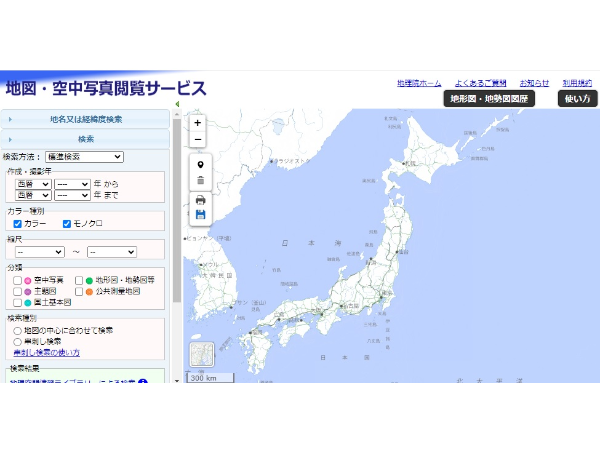Enable the カラー checkbox
Screen dimensions: 600x450
(x=17, y=224)
